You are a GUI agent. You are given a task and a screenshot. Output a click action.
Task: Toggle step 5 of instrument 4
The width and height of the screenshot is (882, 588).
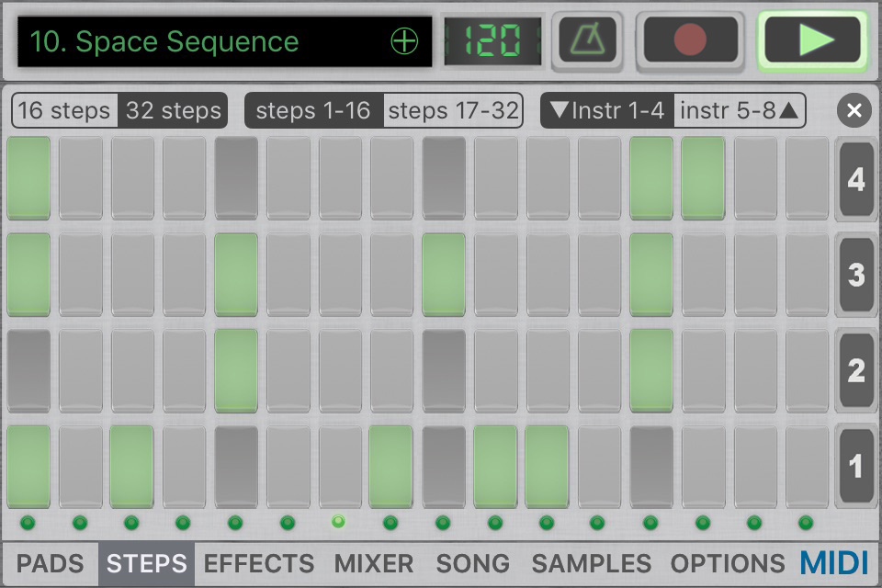point(236,178)
